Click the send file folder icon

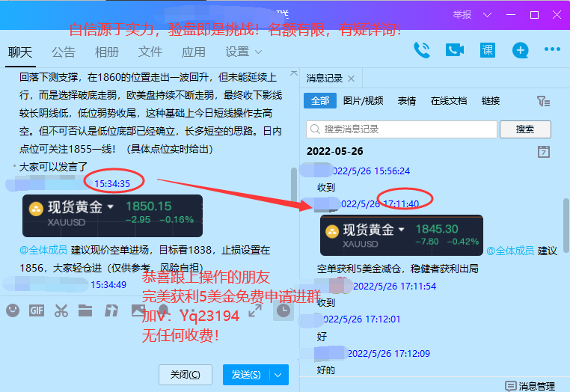(x=85, y=310)
